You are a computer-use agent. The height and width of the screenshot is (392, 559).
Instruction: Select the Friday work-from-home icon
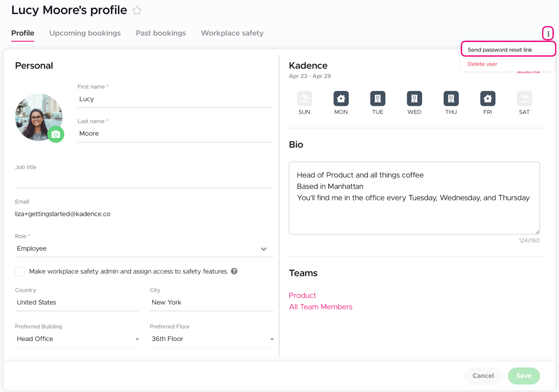click(488, 99)
